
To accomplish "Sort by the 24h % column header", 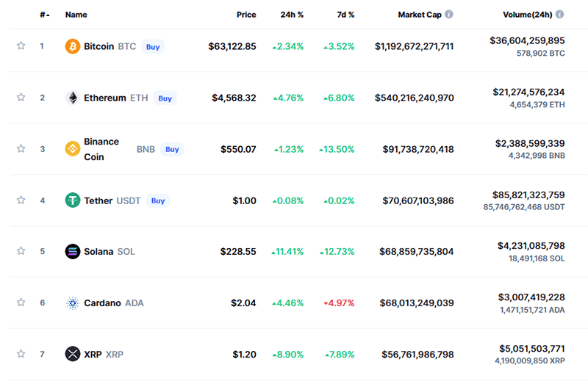I will click(292, 15).
